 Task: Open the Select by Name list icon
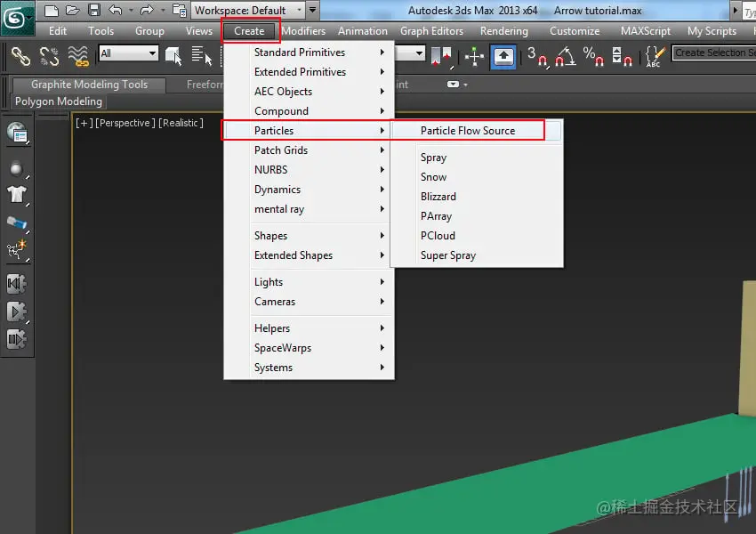click(202, 56)
